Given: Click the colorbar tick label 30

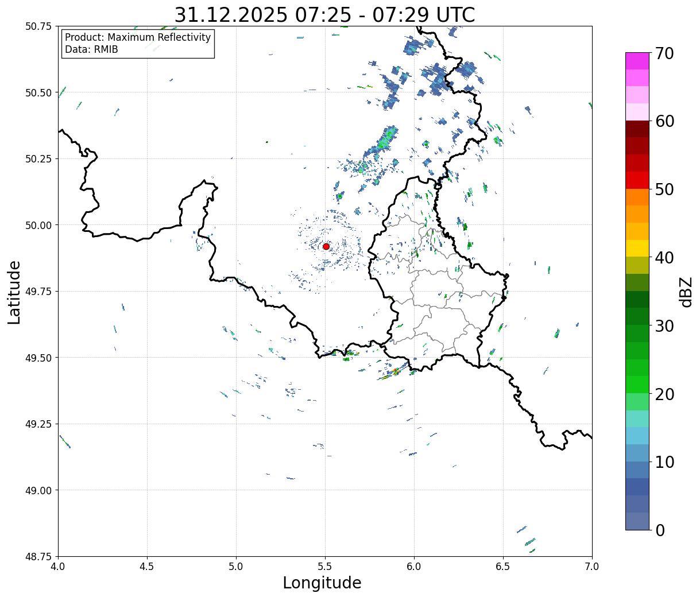Looking at the screenshot, I should [x=664, y=325].
